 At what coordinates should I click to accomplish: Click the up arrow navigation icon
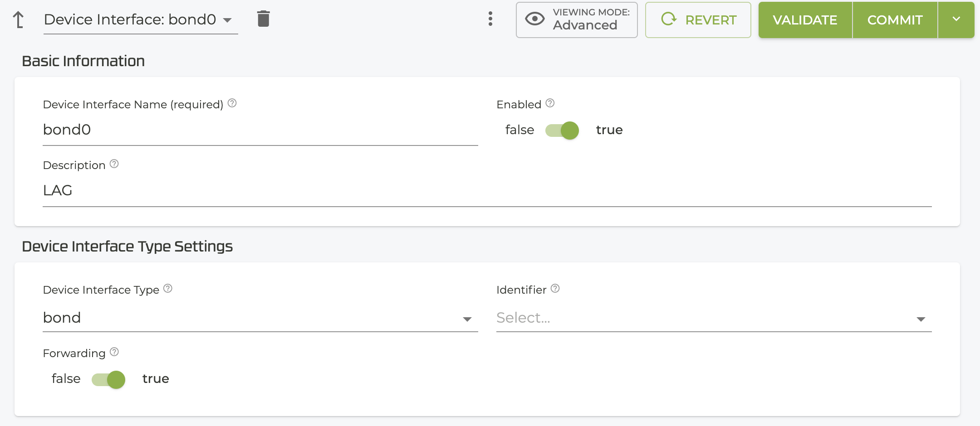coord(19,19)
